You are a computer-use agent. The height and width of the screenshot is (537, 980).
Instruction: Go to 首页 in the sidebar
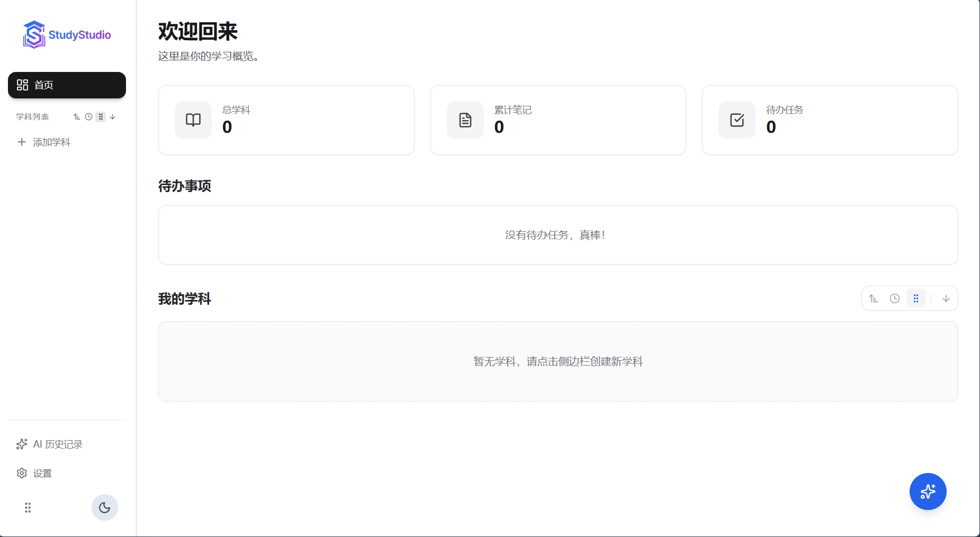tap(67, 85)
